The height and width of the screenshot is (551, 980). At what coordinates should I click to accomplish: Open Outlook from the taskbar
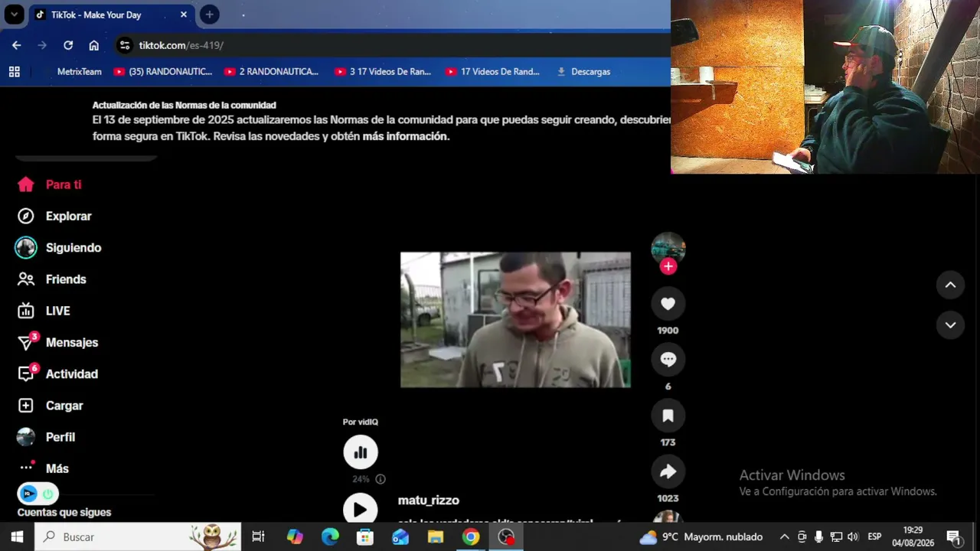(x=400, y=537)
